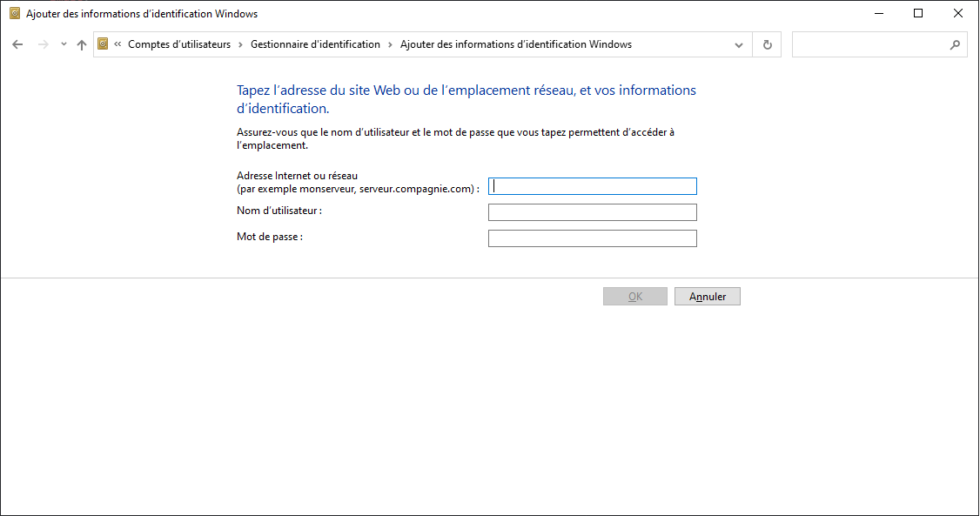This screenshot has width=980, height=516.
Task: Click the Annuler button
Action: [707, 297]
